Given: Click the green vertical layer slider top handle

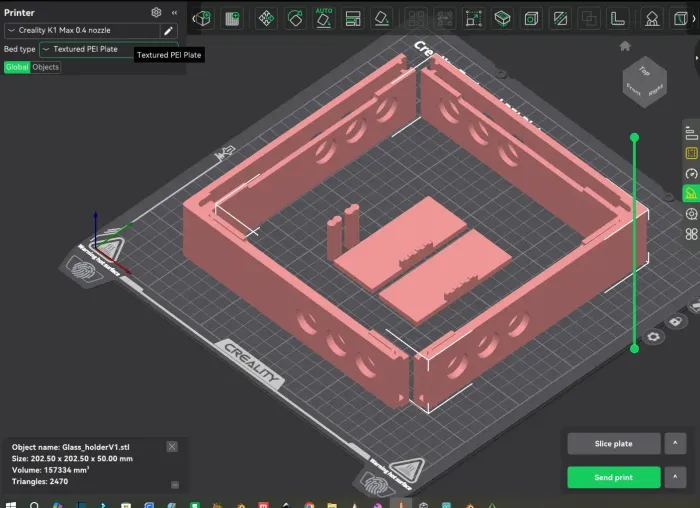Looking at the screenshot, I should point(634,137).
